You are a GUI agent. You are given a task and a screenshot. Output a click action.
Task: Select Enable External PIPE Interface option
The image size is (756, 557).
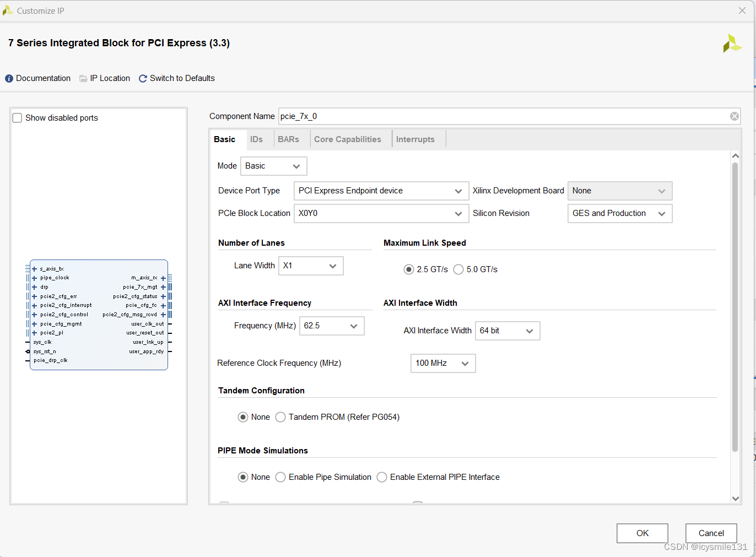(x=382, y=477)
